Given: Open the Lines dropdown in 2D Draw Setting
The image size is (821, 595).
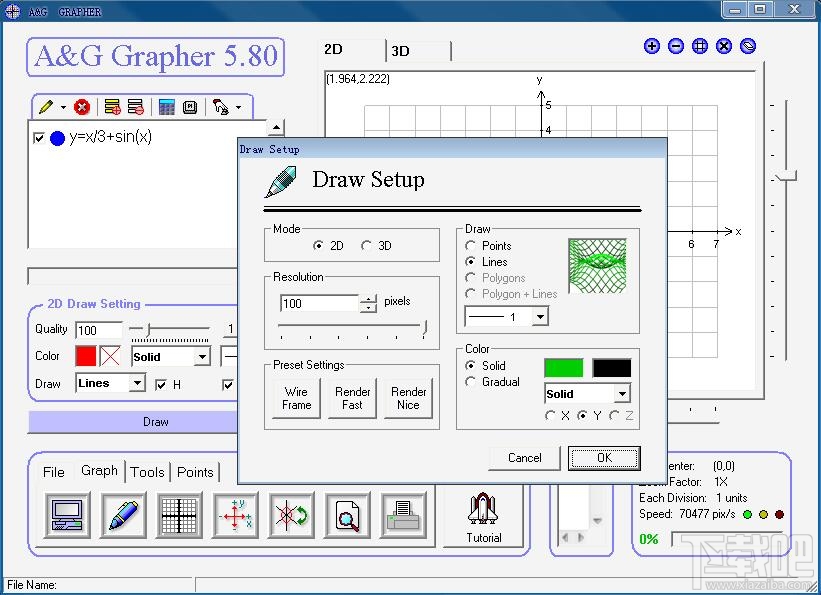Looking at the screenshot, I should tap(110, 383).
